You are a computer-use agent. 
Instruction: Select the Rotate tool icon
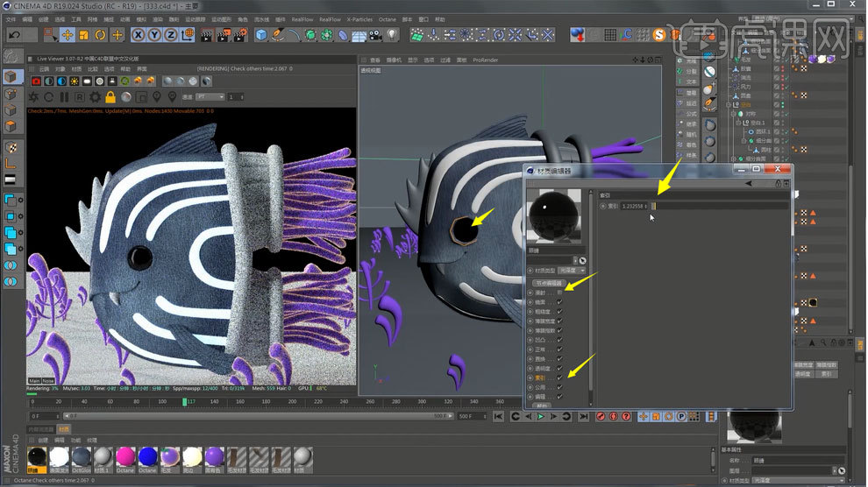point(100,35)
